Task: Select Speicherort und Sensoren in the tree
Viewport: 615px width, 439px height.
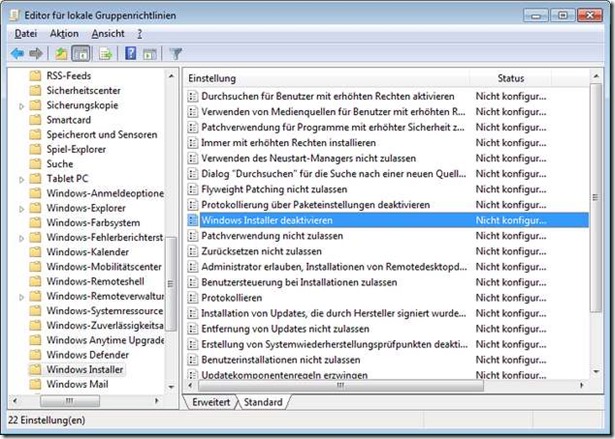Action: click(x=102, y=134)
